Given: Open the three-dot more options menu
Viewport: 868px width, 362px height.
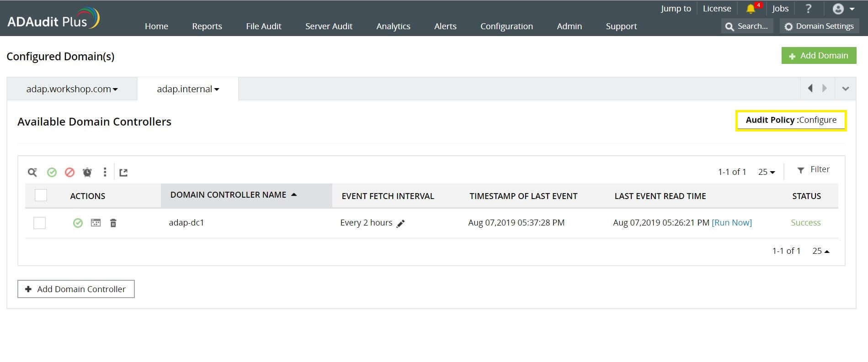Looking at the screenshot, I should click(x=105, y=172).
